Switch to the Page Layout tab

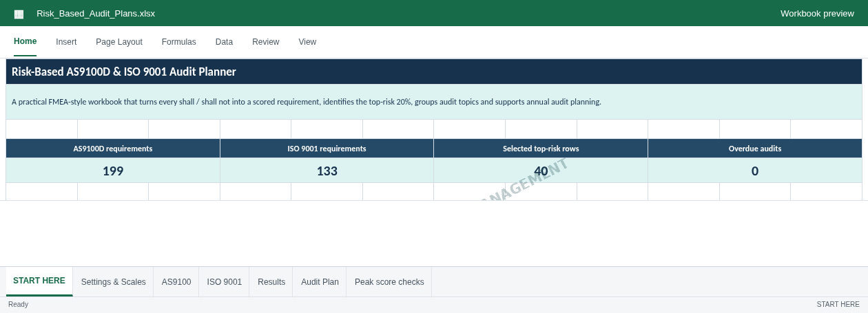[x=119, y=42]
